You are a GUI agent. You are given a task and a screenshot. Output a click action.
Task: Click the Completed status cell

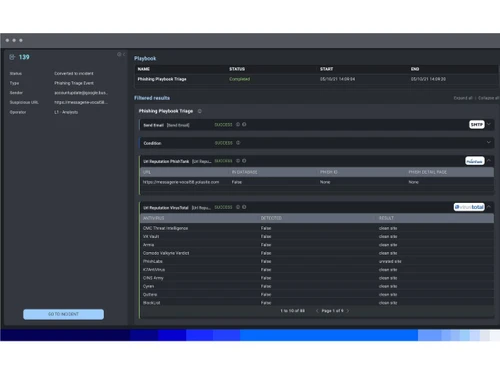[239, 79]
